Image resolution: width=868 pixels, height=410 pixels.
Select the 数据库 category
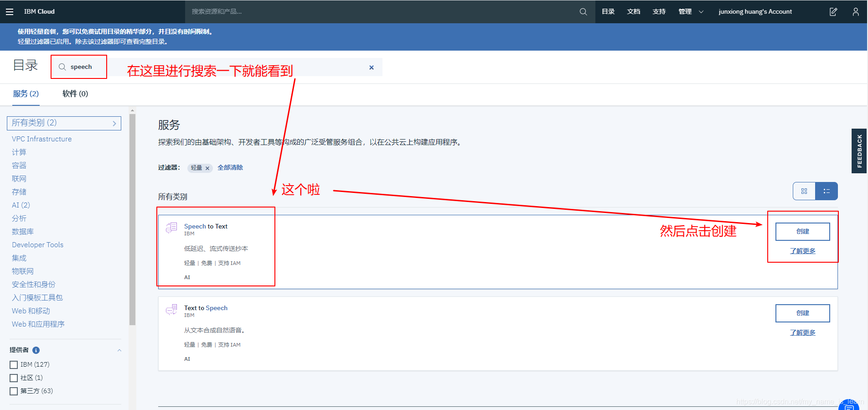(23, 232)
